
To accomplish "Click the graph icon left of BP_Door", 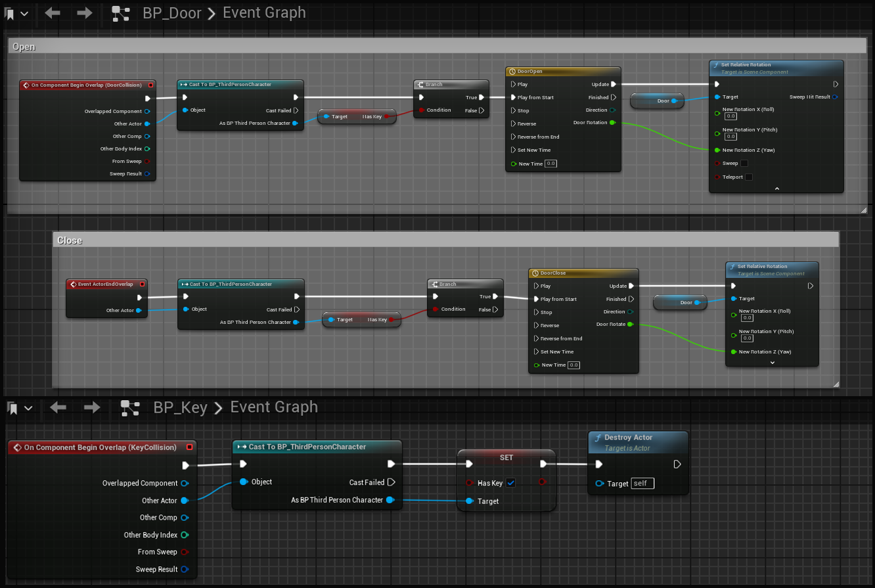I will point(121,13).
